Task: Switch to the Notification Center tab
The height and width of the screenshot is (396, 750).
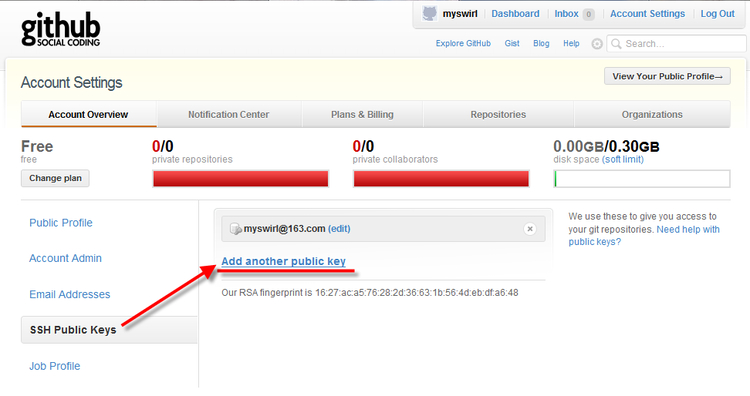Action: [x=229, y=114]
